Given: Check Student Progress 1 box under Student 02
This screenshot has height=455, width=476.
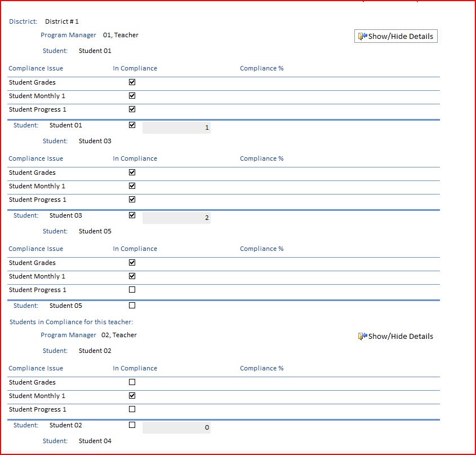Looking at the screenshot, I should [132, 409].
